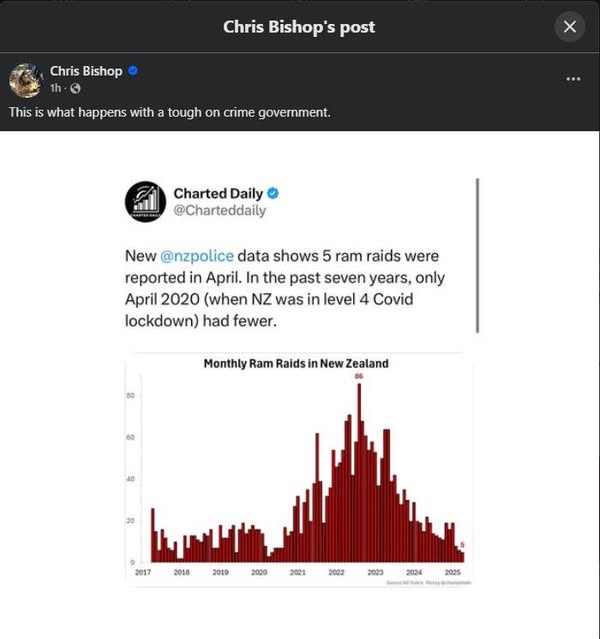Screen dimensions: 600x639
Task: Click the @Charteddaily handle
Action: coord(220,210)
